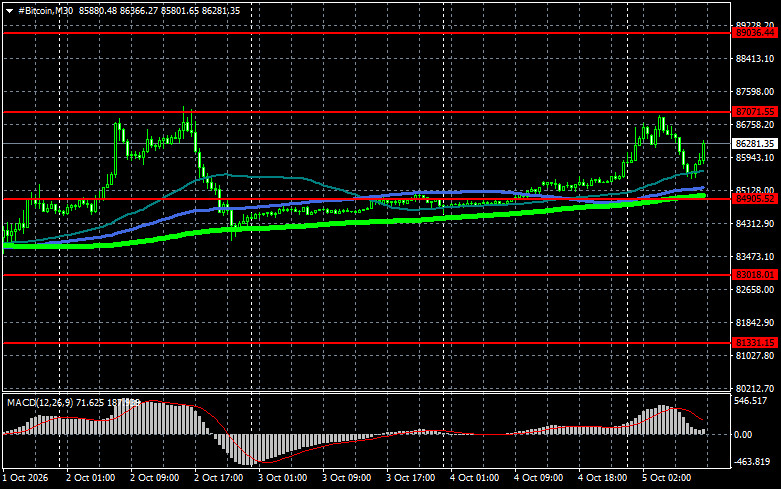Click the 82658.00 price axis value
This screenshot has height=489, width=781.
coord(755,289)
